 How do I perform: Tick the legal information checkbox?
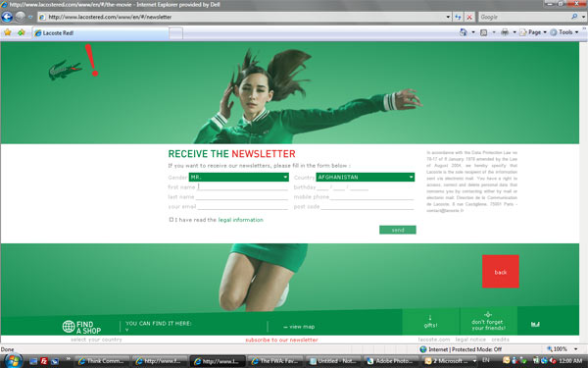coord(171,219)
